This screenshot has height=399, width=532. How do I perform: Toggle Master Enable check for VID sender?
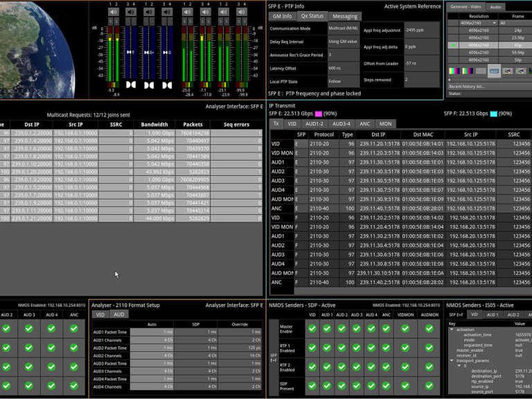pyautogui.click(x=312, y=328)
